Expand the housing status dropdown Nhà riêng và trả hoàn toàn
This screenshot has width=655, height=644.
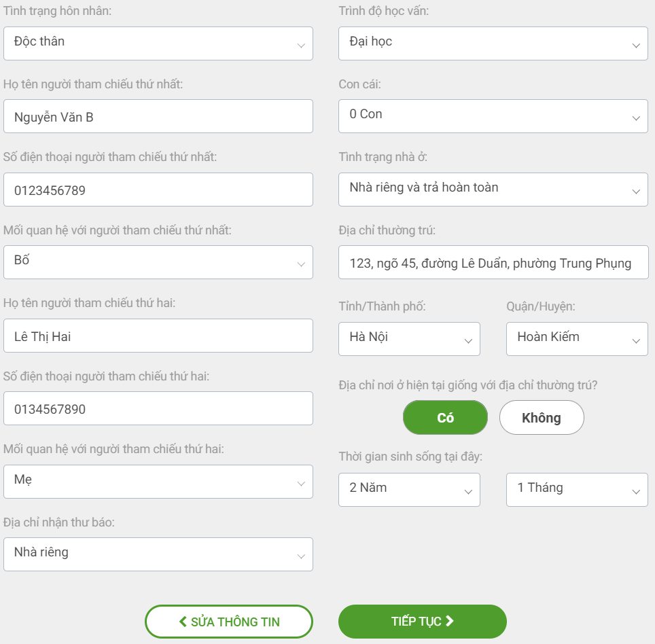[x=493, y=190]
